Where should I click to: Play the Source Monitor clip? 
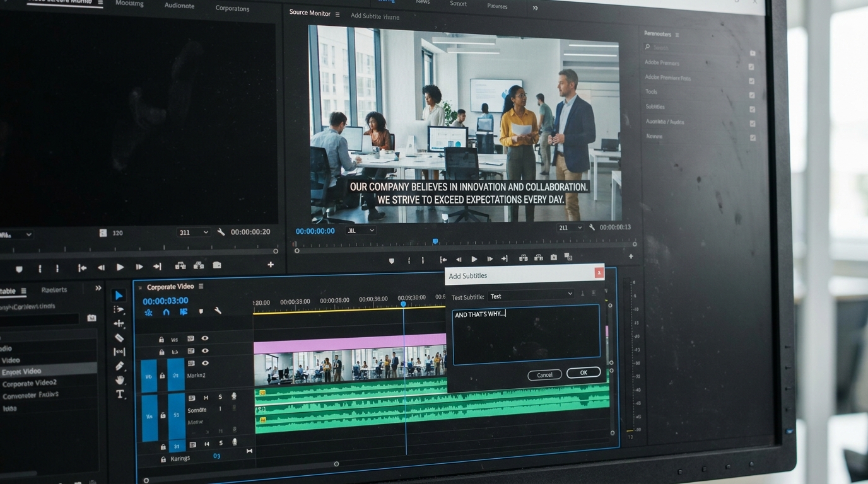coord(474,259)
